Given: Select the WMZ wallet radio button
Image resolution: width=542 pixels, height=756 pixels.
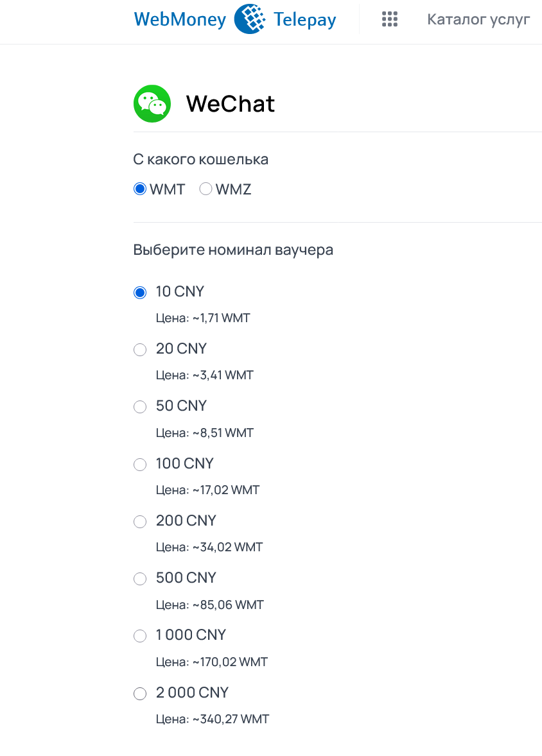Looking at the screenshot, I should coord(206,189).
